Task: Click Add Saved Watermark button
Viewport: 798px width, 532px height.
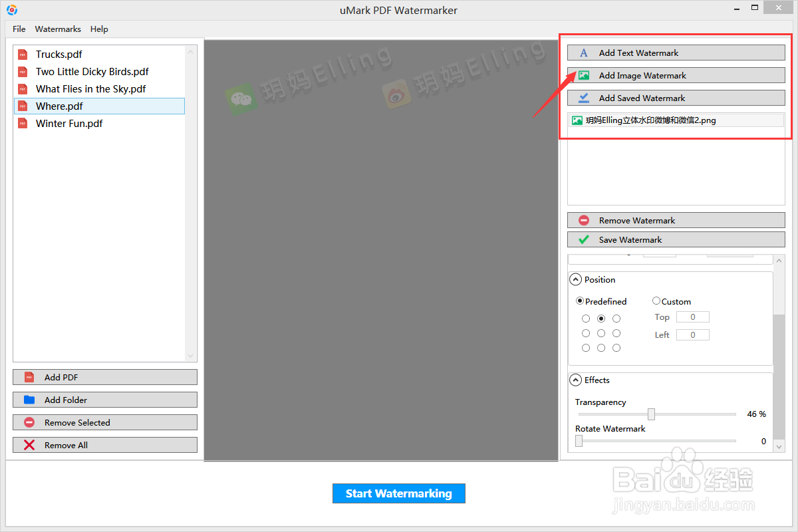Action: [x=676, y=98]
